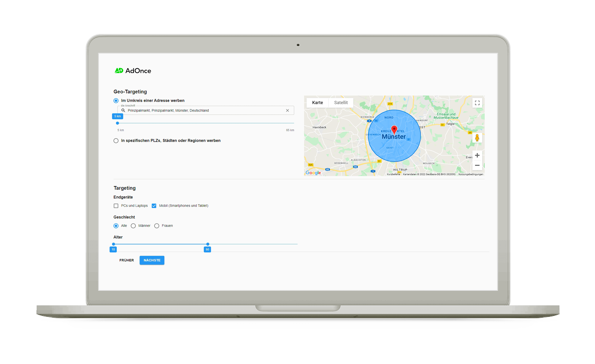Click the age slider handle at 60

coord(208,244)
